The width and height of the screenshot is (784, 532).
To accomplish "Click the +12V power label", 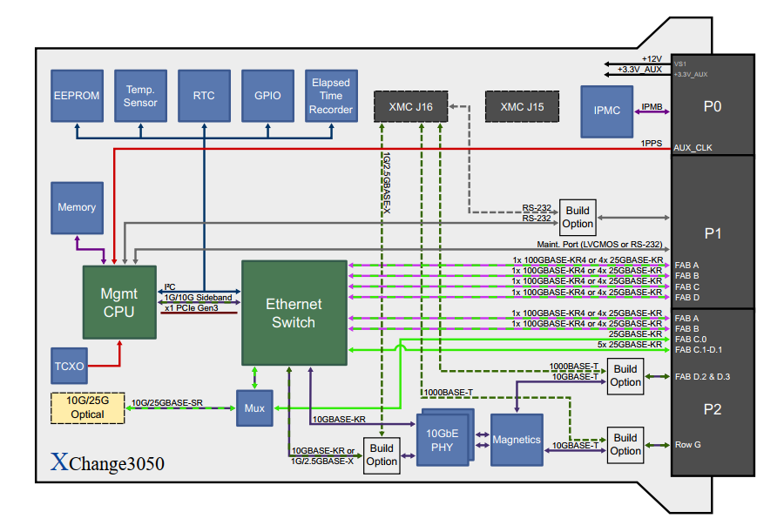I will [652, 59].
